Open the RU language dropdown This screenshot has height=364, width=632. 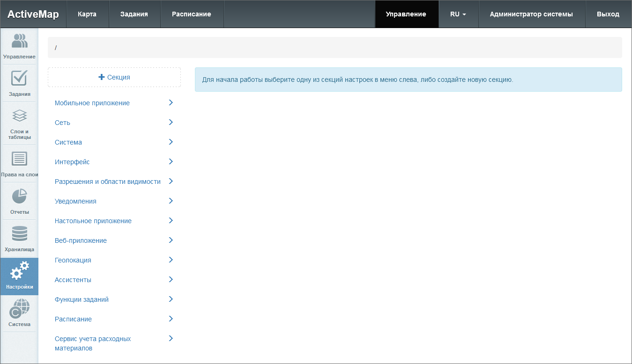458,14
